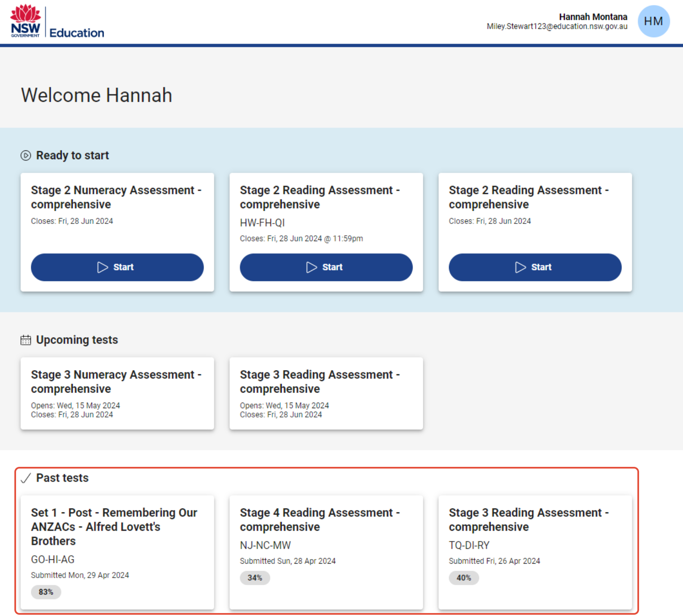Click the NJ-NC-MW test code
683x616 pixels.
pos(265,545)
